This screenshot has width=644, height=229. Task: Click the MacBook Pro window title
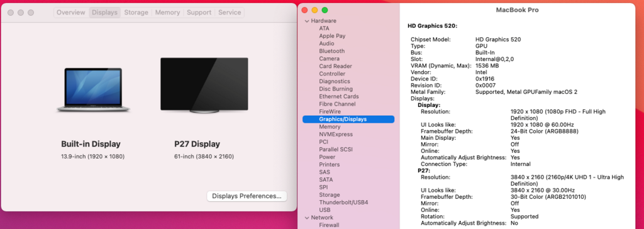tap(517, 10)
